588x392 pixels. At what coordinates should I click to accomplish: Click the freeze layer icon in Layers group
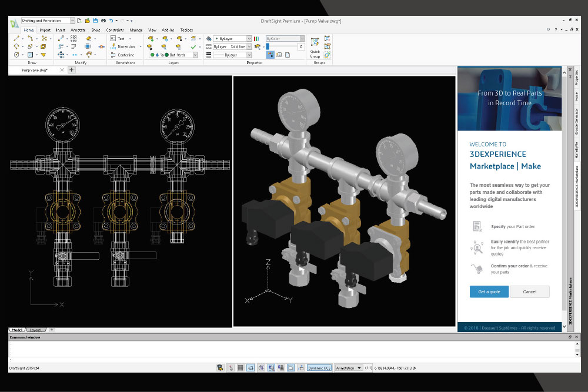coord(165,39)
